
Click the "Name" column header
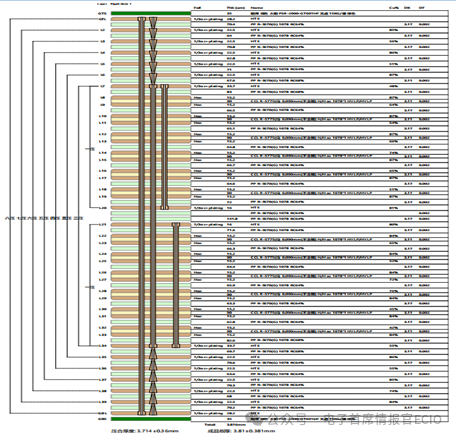257,8
